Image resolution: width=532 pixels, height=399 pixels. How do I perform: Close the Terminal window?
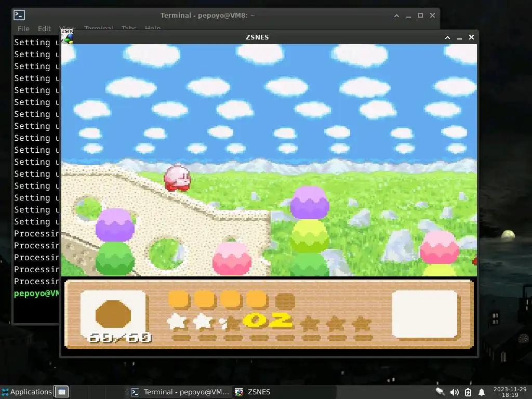[x=432, y=16]
